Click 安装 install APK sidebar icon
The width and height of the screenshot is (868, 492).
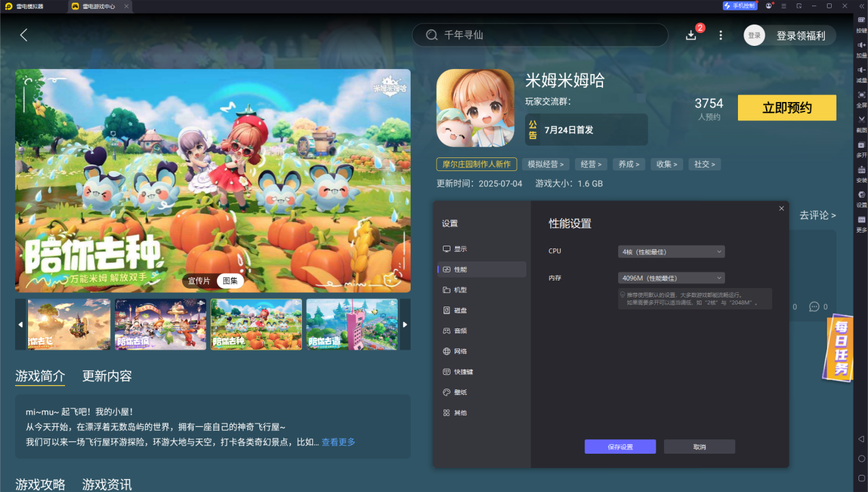coord(861,173)
